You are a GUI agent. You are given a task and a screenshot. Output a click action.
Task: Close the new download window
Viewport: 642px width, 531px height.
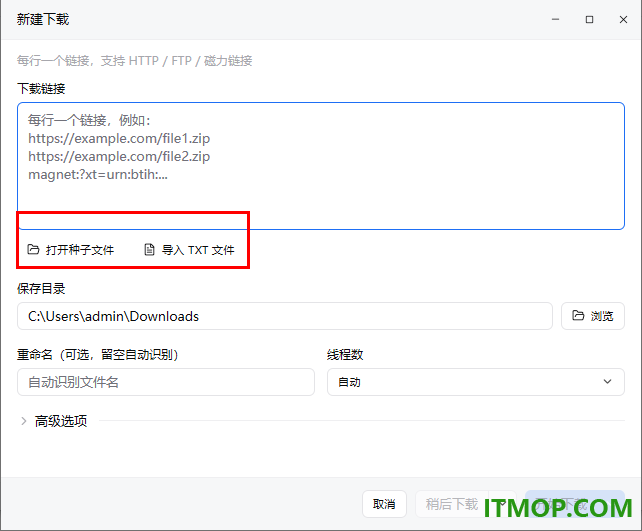click(623, 19)
